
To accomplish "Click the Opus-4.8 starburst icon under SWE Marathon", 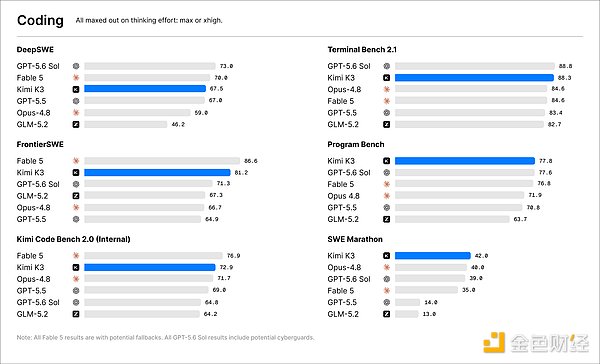I will click(x=386, y=267).
